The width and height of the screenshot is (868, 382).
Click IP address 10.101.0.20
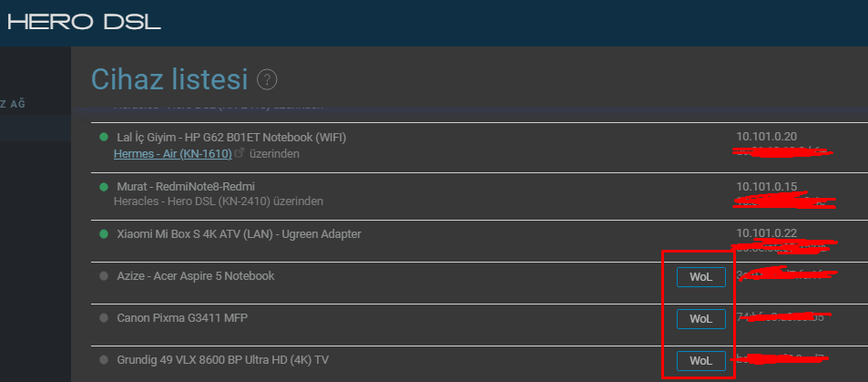pos(766,137)
